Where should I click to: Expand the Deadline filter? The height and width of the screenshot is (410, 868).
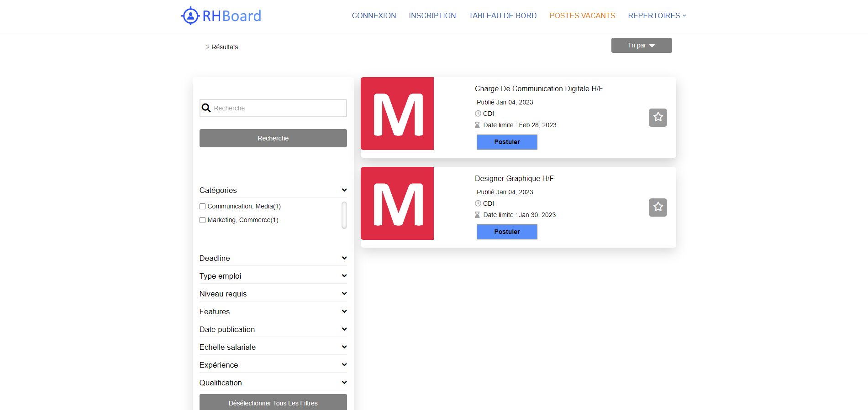[x=344, y=258]
